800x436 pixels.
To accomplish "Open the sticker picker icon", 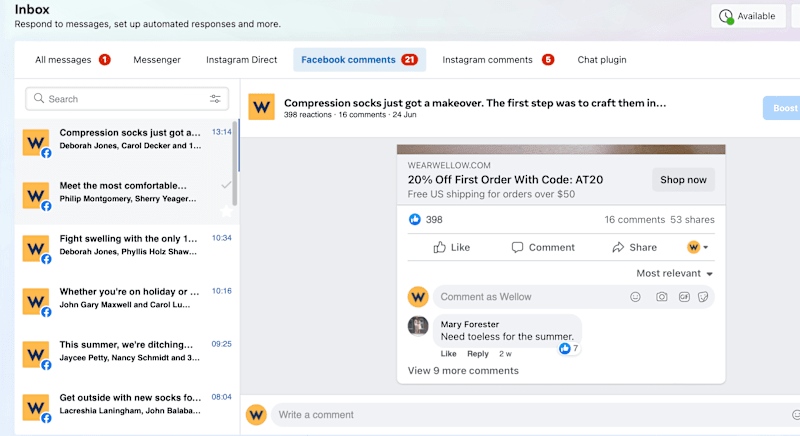I will 703,297.
